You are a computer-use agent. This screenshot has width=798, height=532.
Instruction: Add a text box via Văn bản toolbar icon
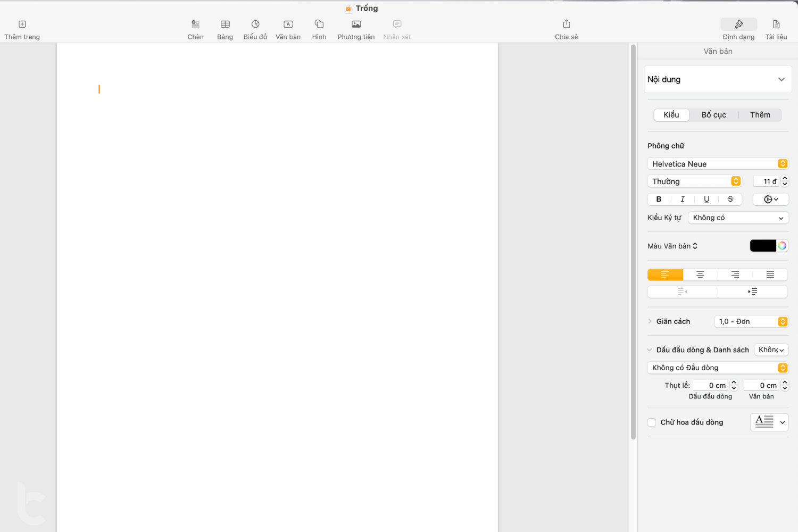288,24
